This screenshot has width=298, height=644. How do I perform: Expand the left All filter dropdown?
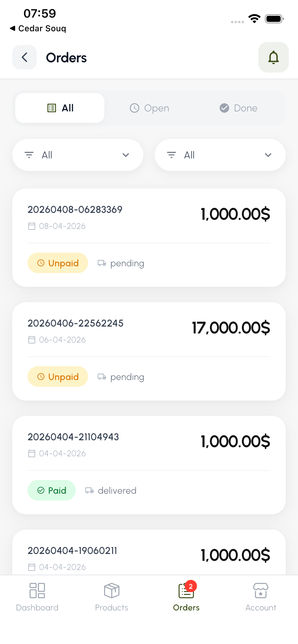[x=78, y=155]
